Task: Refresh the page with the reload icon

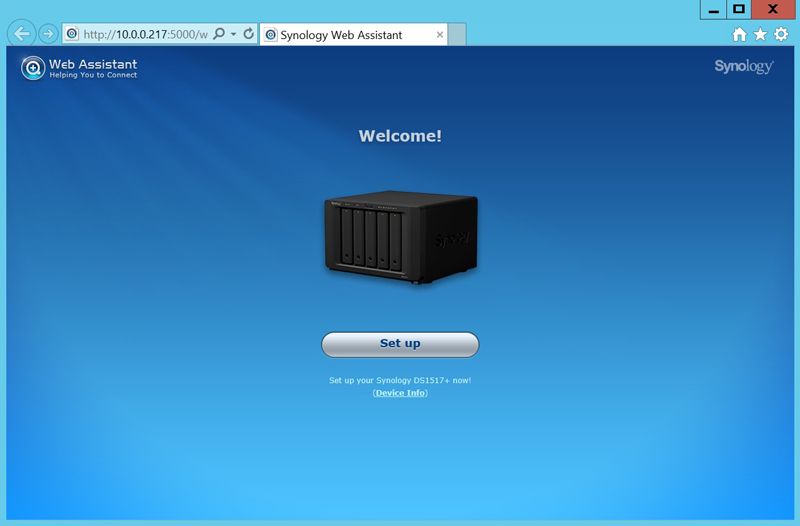Action: click(248, 34)
